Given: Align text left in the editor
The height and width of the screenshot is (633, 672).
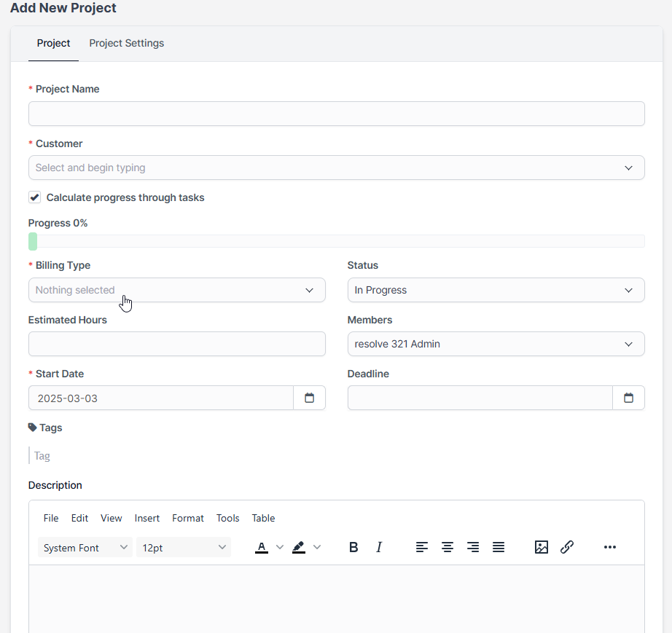Looking at the screenshot, I should (x=422, y=547).
